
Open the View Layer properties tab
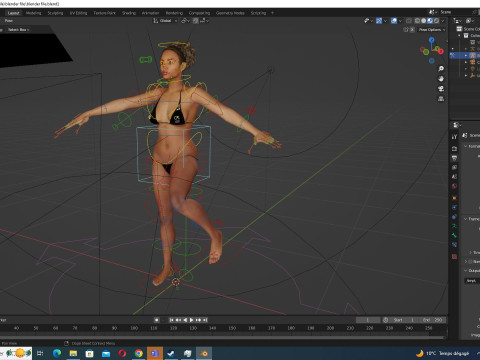click(x=454, y=167)
